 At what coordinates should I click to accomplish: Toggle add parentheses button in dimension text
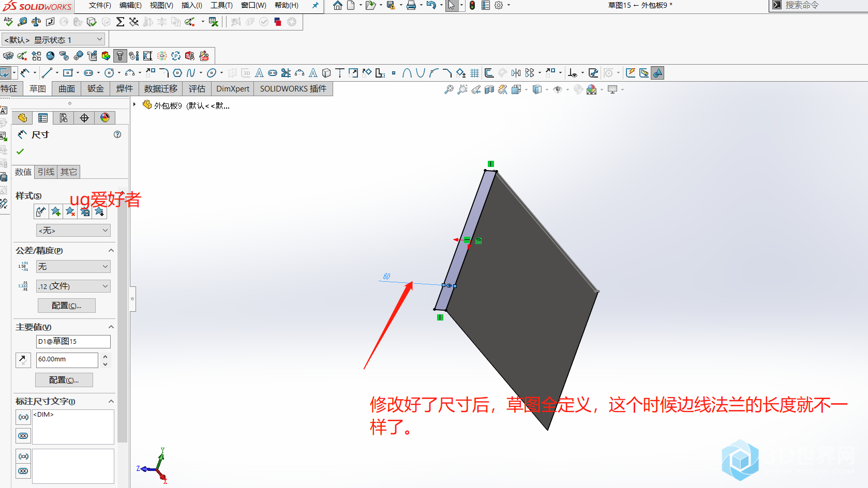(23, 417)
